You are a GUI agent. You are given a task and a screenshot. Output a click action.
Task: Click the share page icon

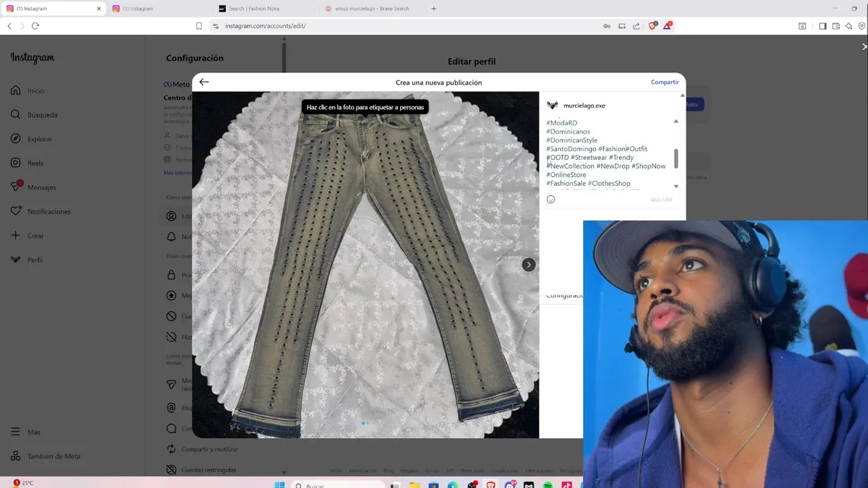tap(636, 26)
